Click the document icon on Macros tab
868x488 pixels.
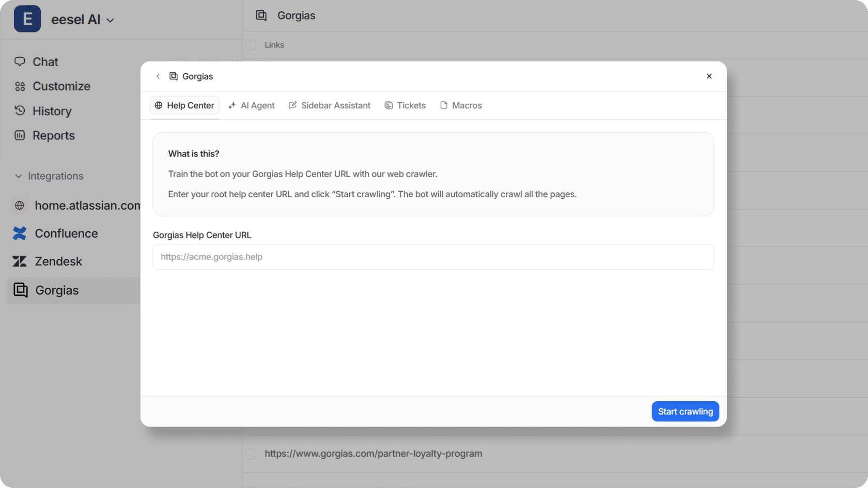(444, 105)
